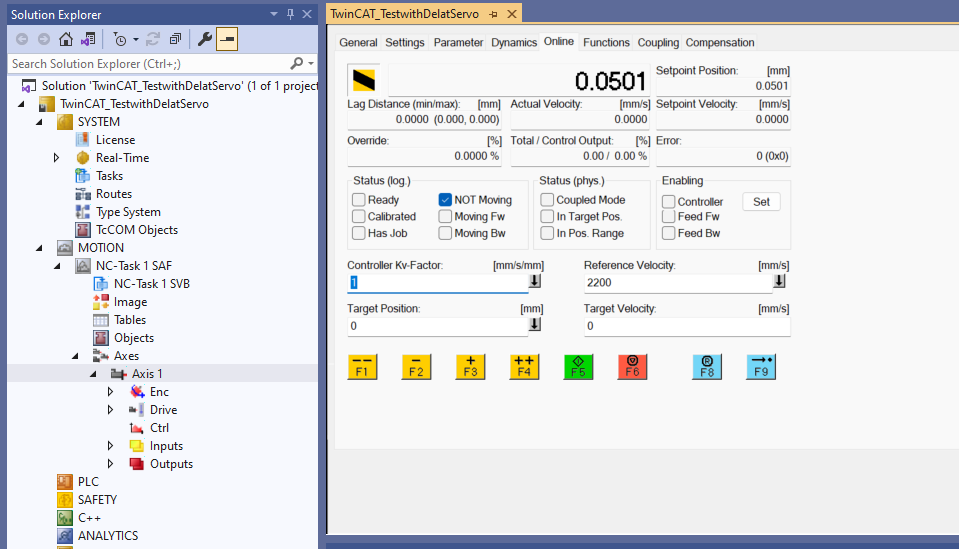The image size is (959, 549).
Task: Collapse the Axis 1 node
Action: [x=93, y=374]
